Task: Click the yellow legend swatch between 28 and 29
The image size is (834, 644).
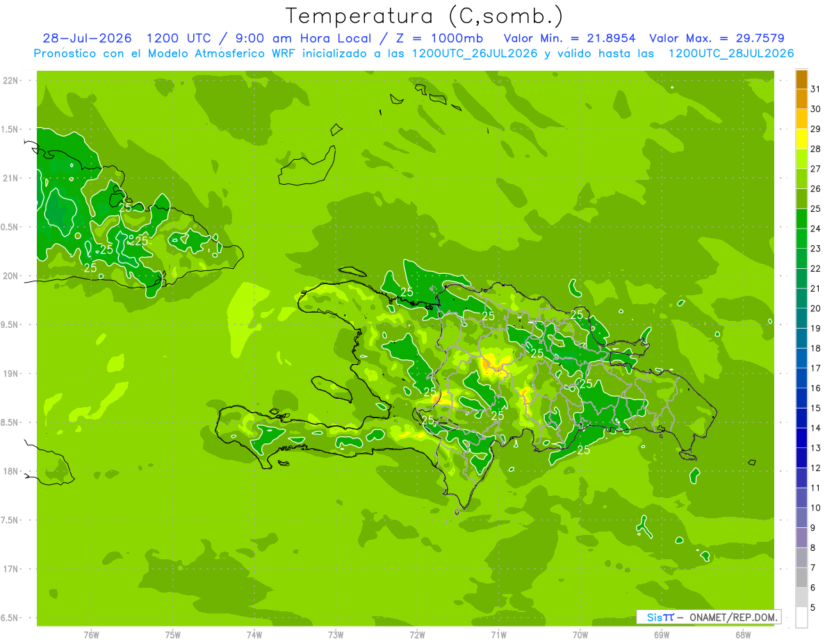Action: [x=801, y=139]
